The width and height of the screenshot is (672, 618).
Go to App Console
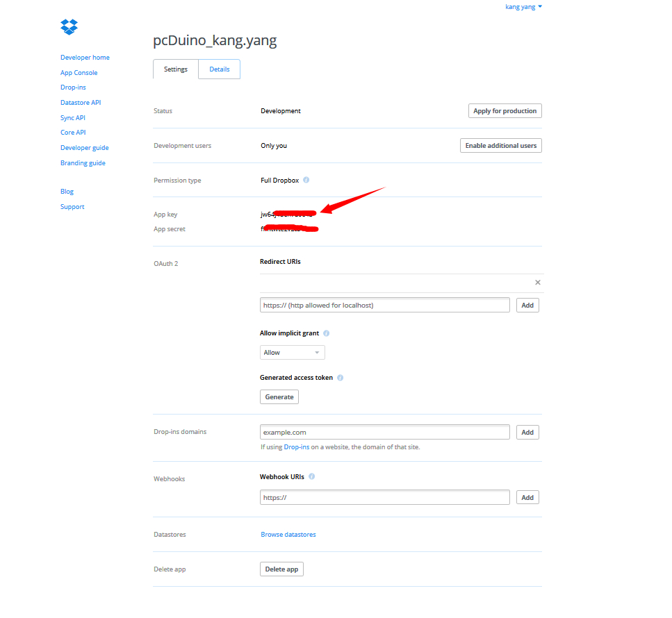(x=79, y=73)
